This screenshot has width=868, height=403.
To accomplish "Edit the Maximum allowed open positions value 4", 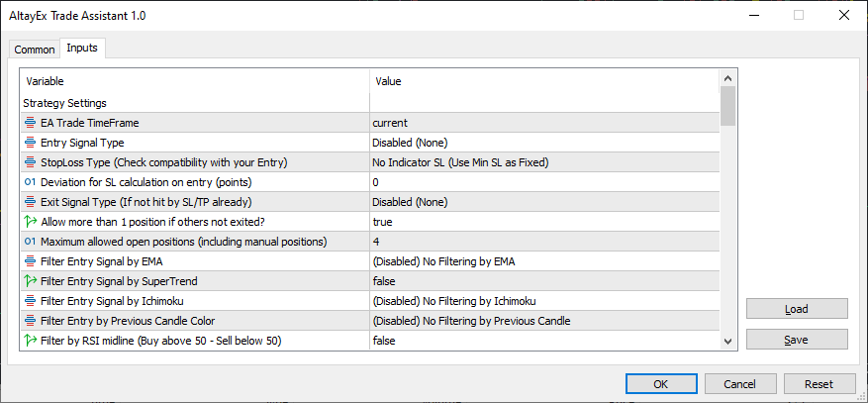I will point(544,242).
